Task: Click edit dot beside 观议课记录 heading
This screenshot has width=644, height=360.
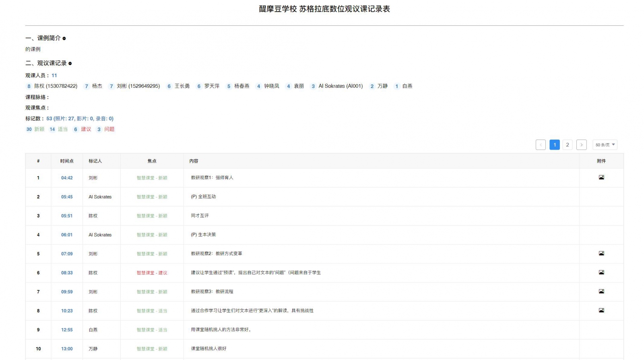Action: coord(70,64)
